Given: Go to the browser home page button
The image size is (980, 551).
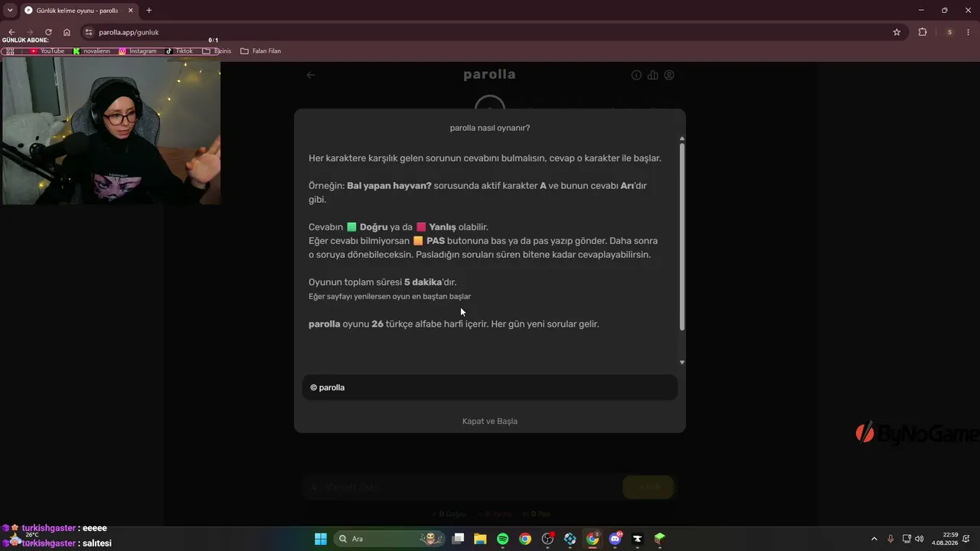Looking at the screenshot, I should point(67,32).
